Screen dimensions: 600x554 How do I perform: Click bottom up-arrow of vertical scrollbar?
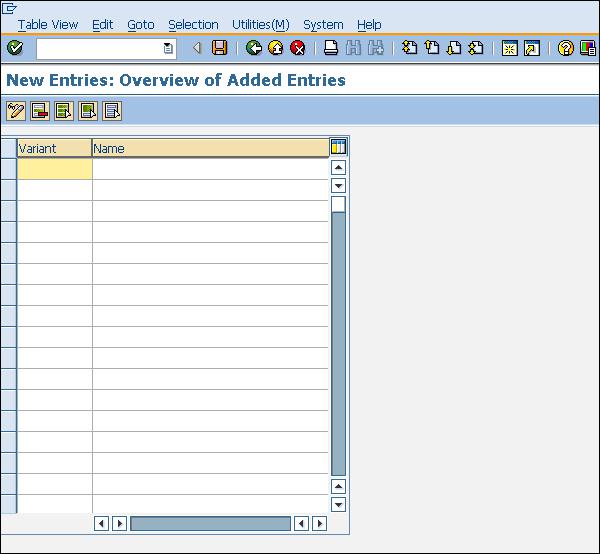tap(338, 487)
